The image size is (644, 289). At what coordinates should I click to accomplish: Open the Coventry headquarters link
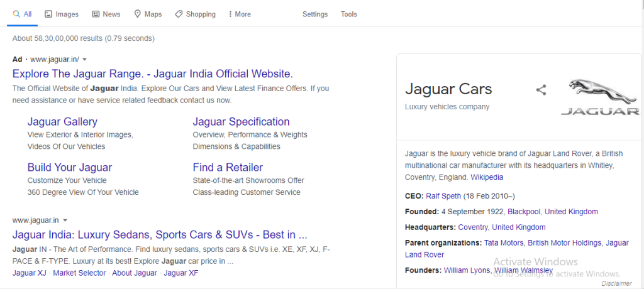pos(473,227)
